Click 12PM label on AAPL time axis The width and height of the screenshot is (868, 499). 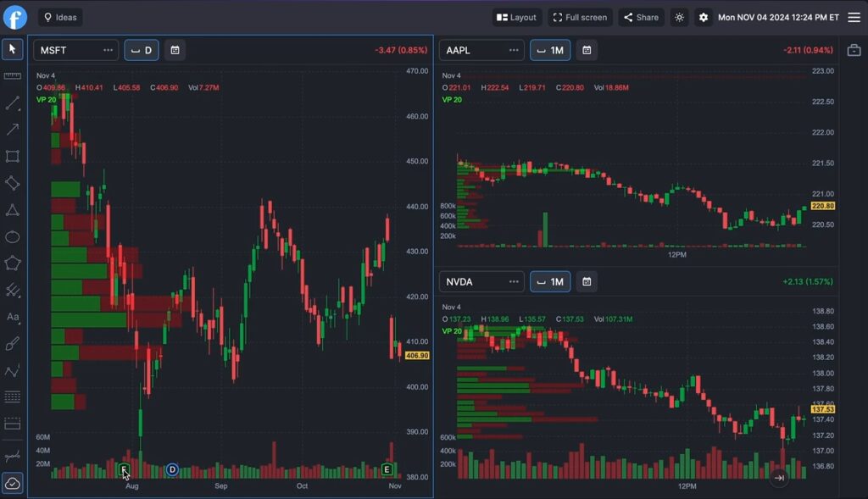tap(677, 254)
